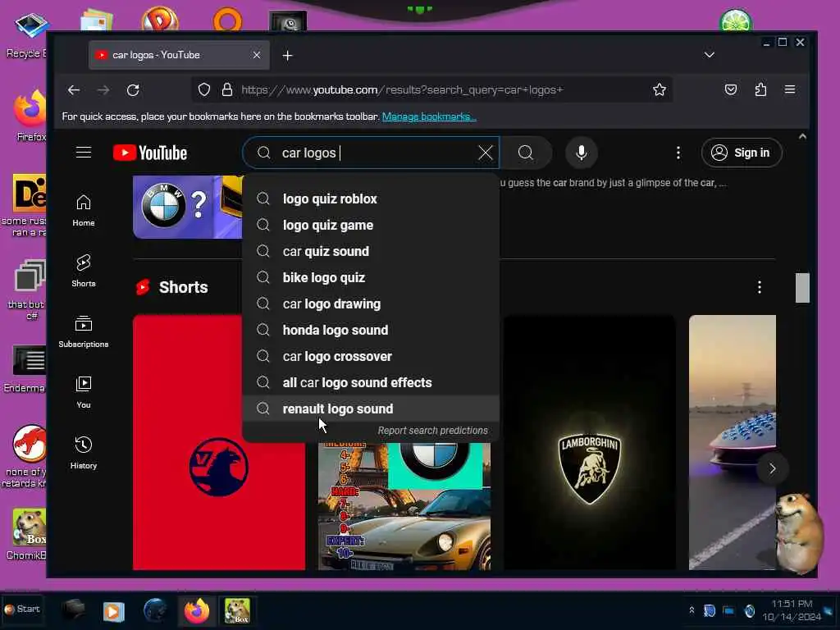
Task: Click the ChomikBox taskbar icon
Action: (x=237, y=610)
